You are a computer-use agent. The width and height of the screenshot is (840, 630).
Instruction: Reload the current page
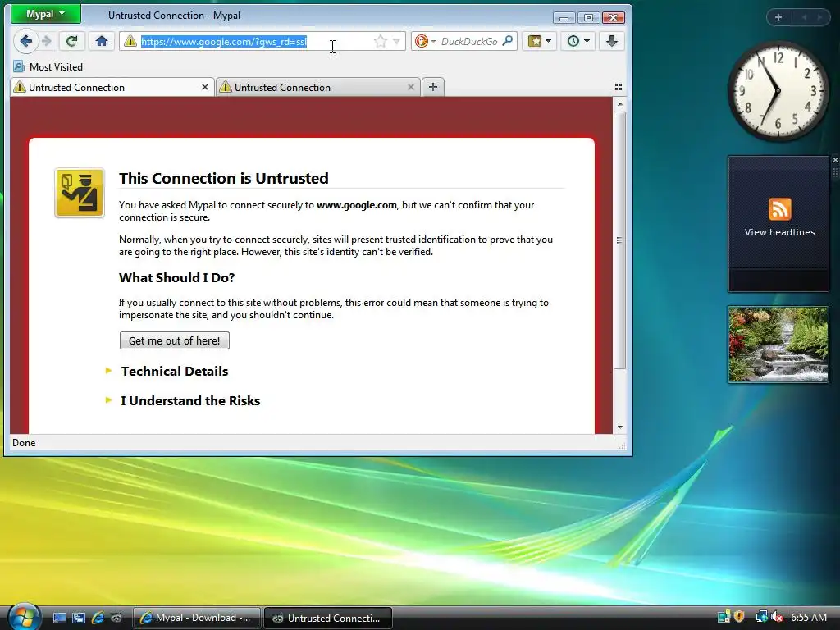[72, 41]
